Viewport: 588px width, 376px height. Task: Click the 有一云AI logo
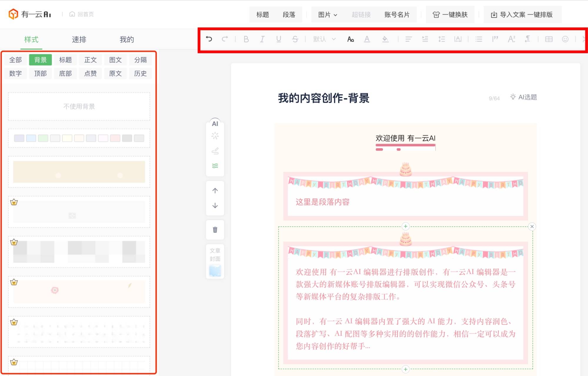[29, 14]
